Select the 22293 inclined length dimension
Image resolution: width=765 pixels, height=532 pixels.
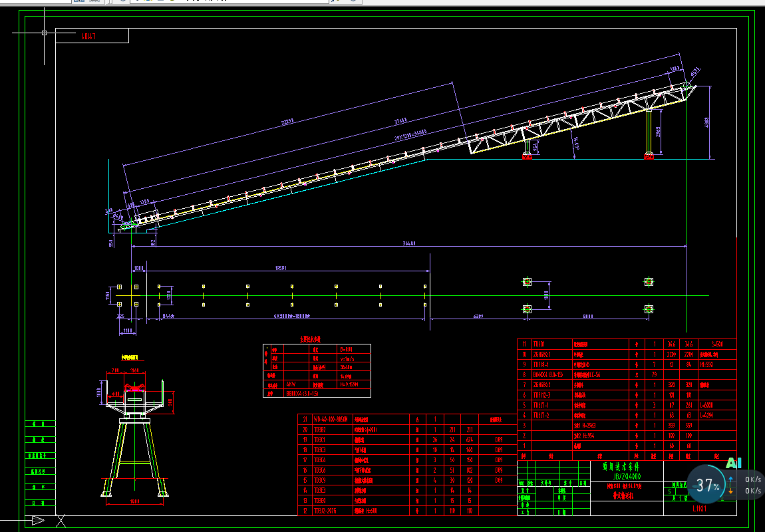pos(286,120)
